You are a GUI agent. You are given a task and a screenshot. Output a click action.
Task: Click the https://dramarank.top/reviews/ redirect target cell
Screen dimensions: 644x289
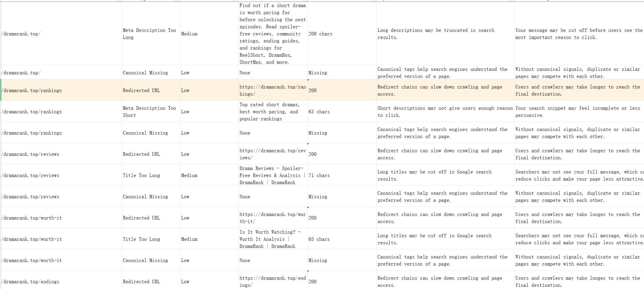click(273, 154)
